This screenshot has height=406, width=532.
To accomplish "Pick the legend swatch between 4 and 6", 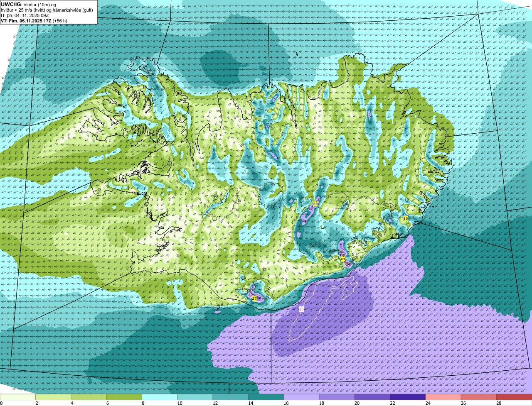I will [89, 397].
